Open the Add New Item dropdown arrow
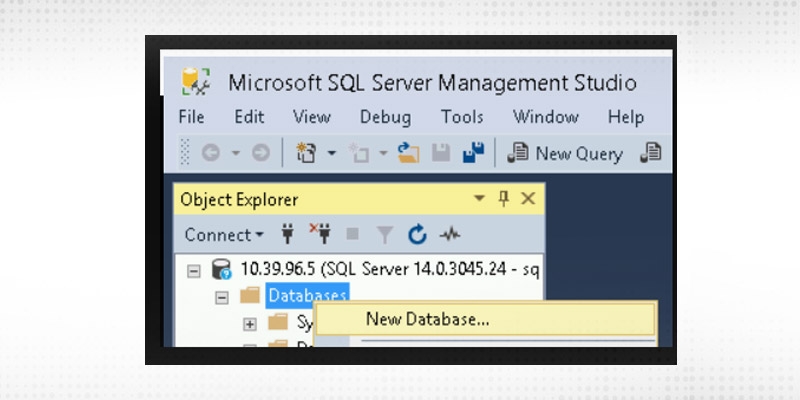This screenshot has height=400, width=800. [383, 153]
